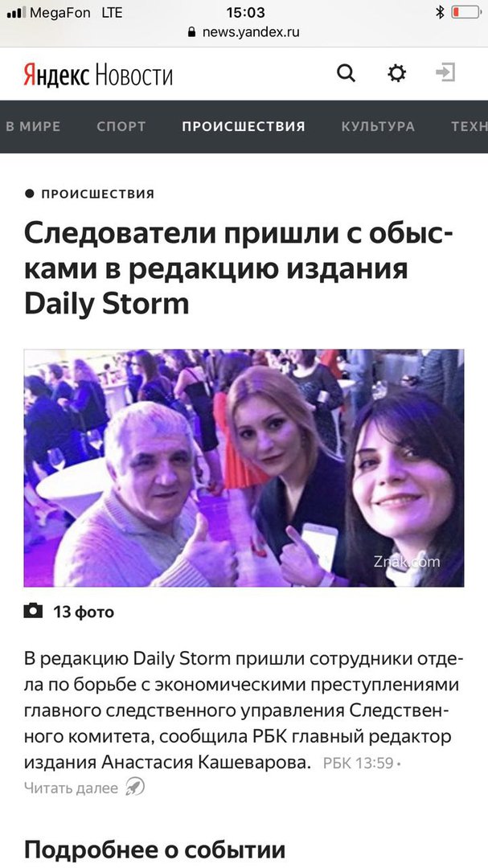Open the search magnifier icon
Image resolution: width=488 pixels, height=868 pixels.
pos(346,73)
